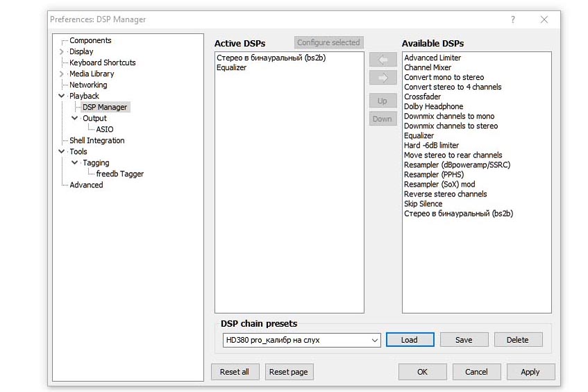The width and height of the screenshot is (588, 392).
Task: Select Crossfader in Available DSPs
Action: (422, 96)
